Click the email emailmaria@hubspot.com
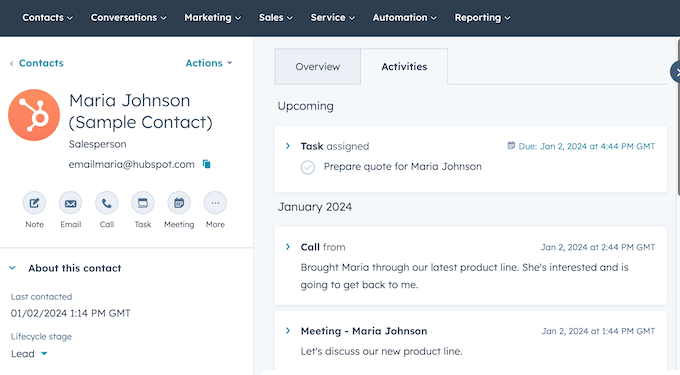Viewport: 680px width, 375px height. tap(131, 164)
